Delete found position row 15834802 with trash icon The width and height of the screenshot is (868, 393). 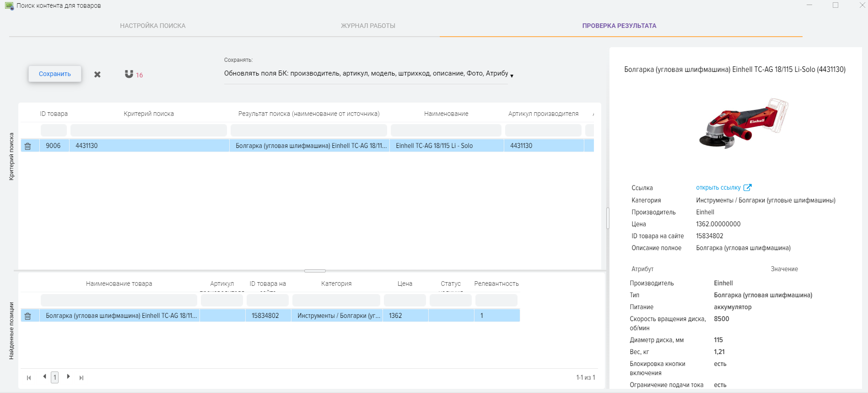click(28, 316)
